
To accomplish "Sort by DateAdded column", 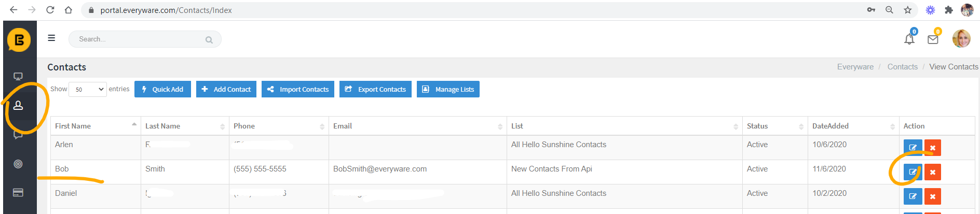I will point(853,126).
